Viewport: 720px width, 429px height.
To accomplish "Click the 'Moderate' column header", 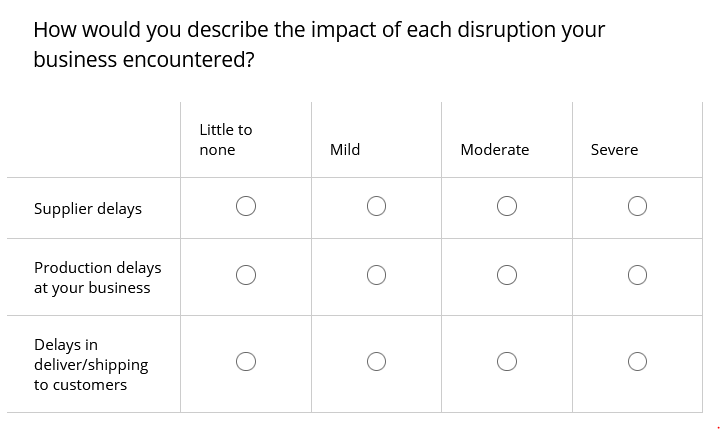I will point(495,150).
